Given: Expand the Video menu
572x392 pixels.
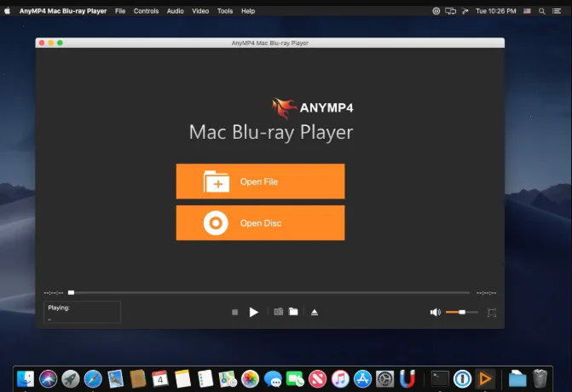Looking at the screenshot, I should point(200,11).
